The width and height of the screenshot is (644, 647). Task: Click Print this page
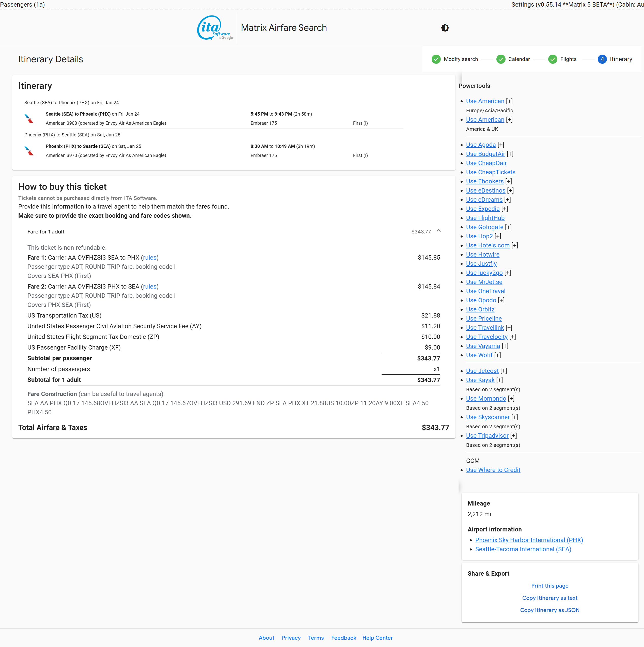[549, 586]
